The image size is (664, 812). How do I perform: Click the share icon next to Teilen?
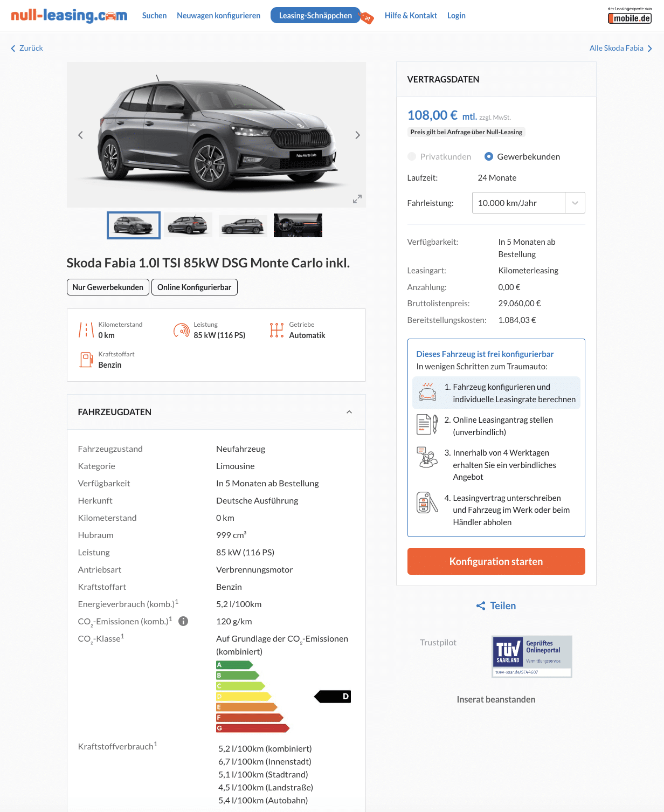[x=481, y=606]
